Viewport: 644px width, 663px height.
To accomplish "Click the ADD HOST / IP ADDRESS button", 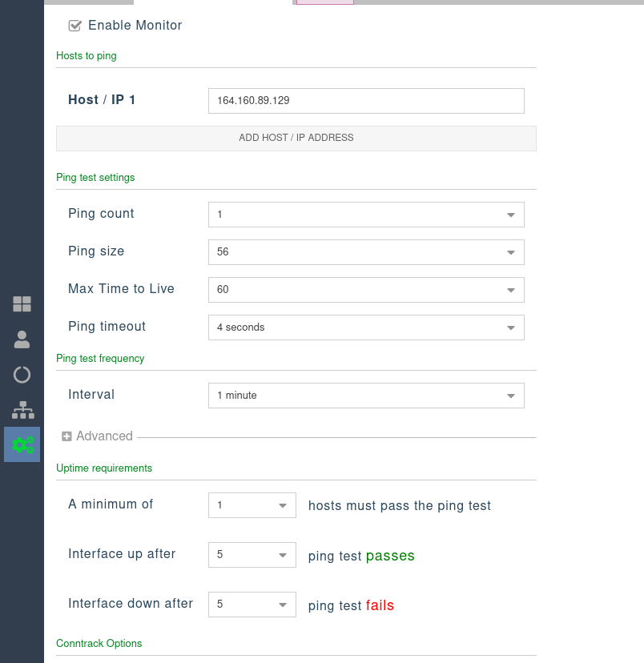I will (296, 138).
